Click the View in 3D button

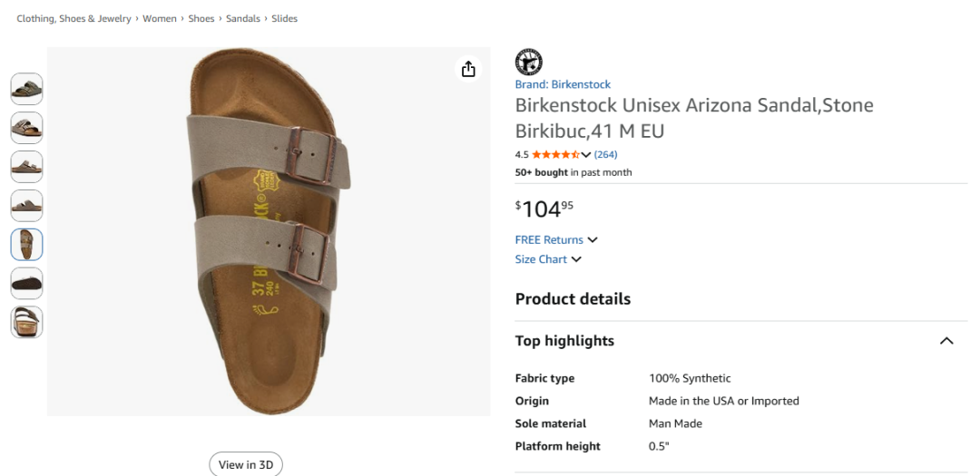tap(246, 464)
